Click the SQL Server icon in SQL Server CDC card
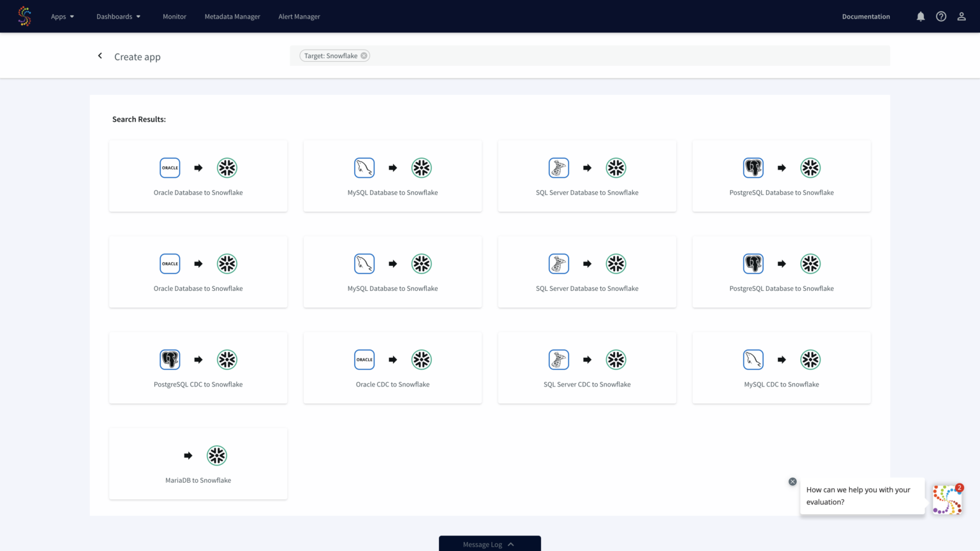 pyautogui.click(x=559, y=359)
